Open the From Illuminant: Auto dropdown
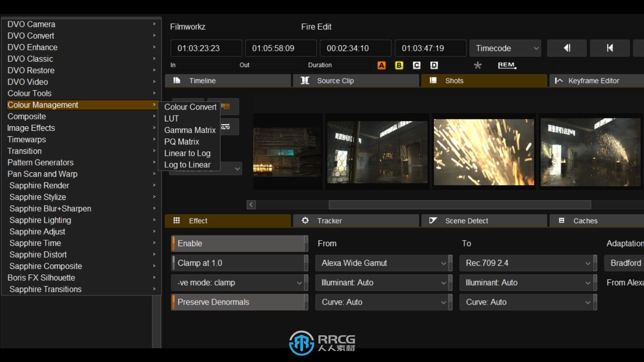 pos(384,283)
